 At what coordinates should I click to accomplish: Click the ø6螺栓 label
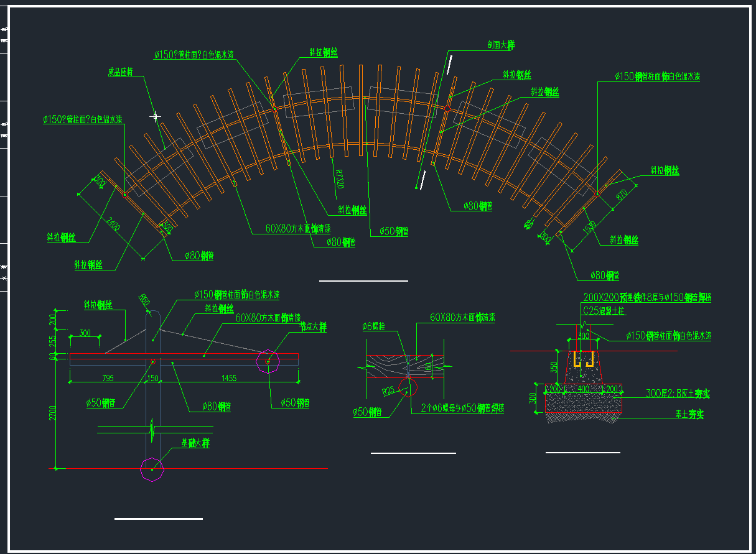tap(375, 326)
